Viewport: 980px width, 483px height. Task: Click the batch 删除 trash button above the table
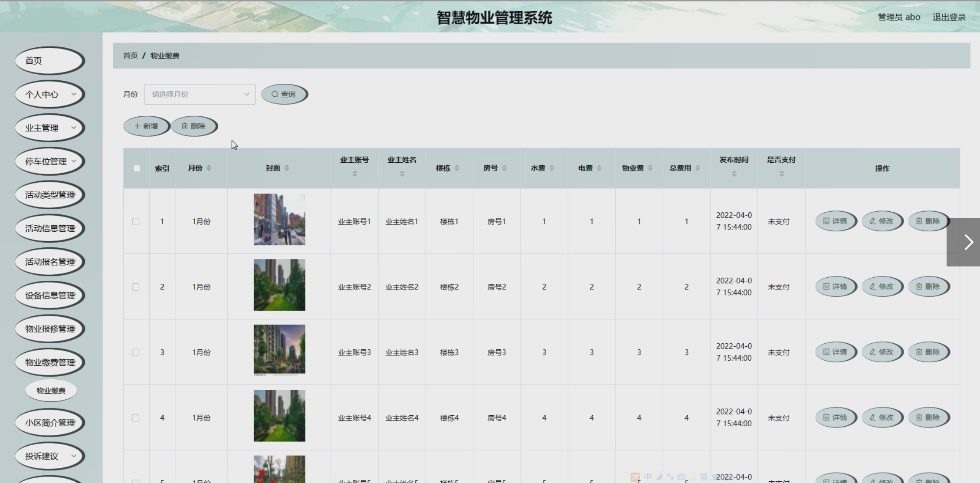click(x=193, y=126)
